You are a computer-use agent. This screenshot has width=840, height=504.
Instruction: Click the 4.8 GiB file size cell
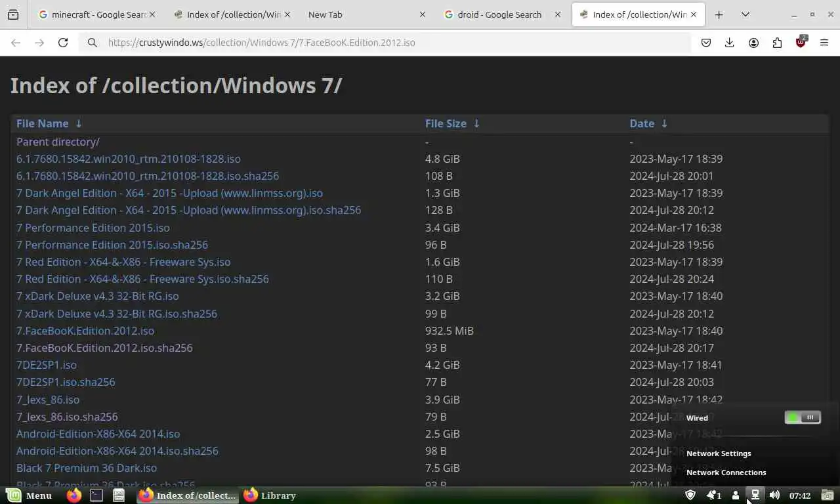(x=442, y=159)
